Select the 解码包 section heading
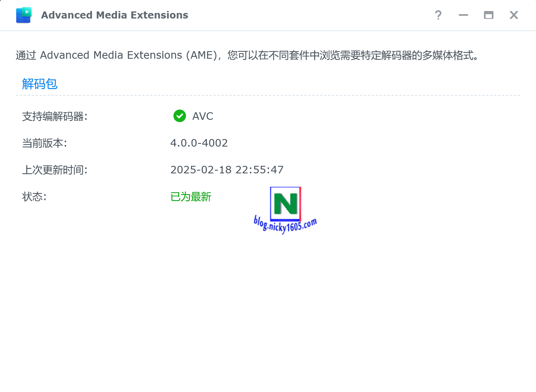 pyautogui.click(x=40, y=84)
